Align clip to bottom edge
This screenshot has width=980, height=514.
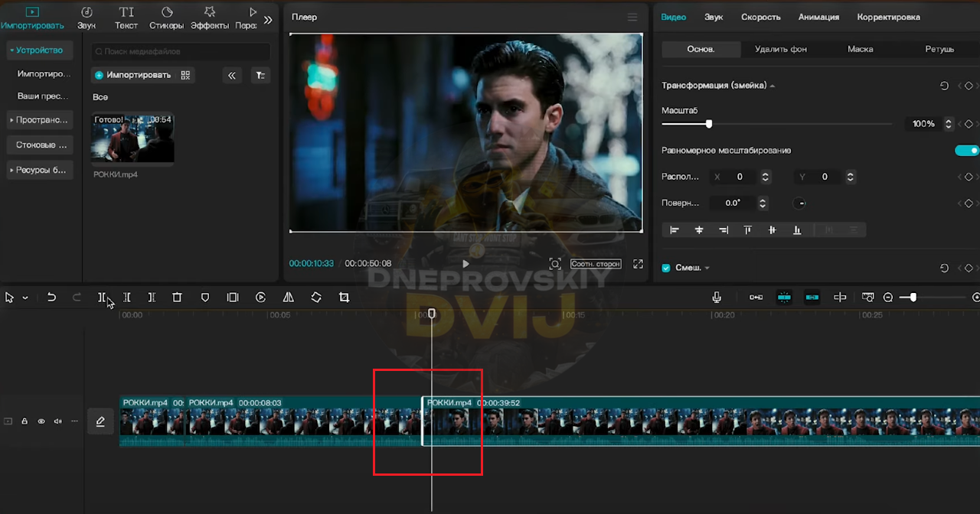[x=797, y=229]
